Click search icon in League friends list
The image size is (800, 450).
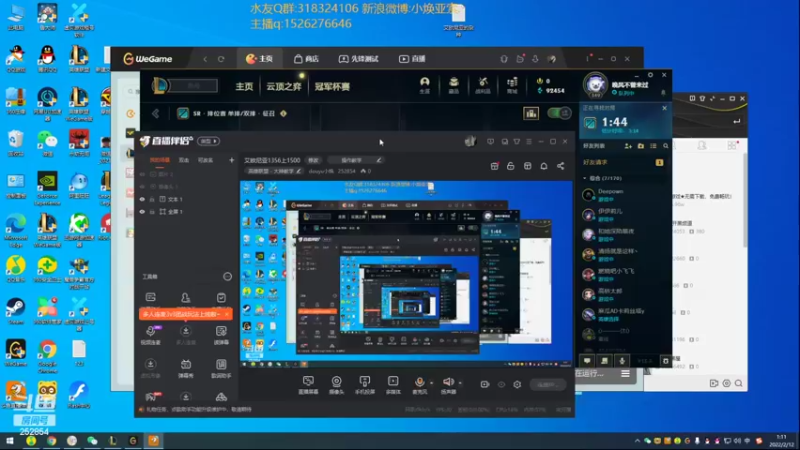[x=666, y=146]
